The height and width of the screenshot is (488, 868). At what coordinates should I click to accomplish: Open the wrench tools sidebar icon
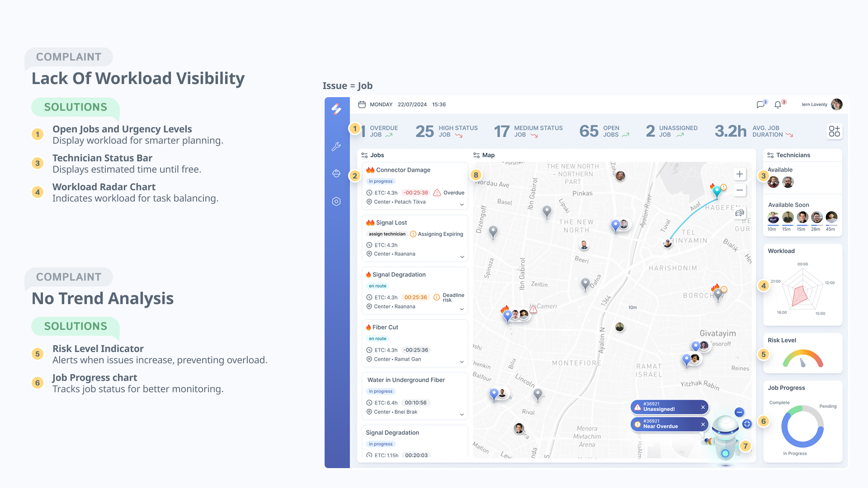[336, 146]
